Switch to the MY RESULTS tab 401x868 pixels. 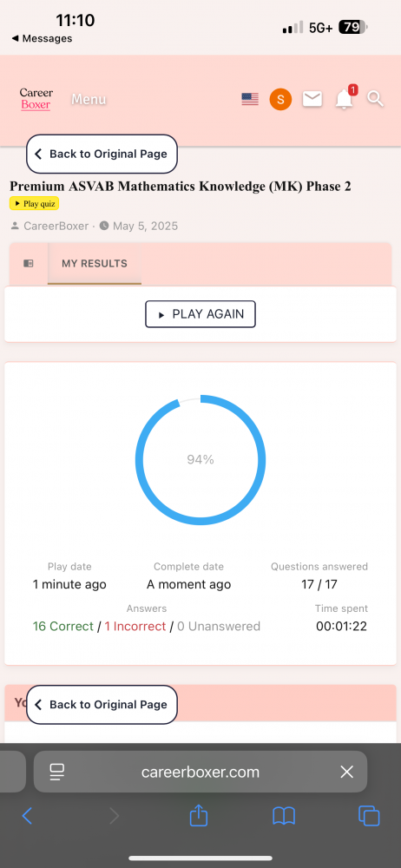(94, 264)
